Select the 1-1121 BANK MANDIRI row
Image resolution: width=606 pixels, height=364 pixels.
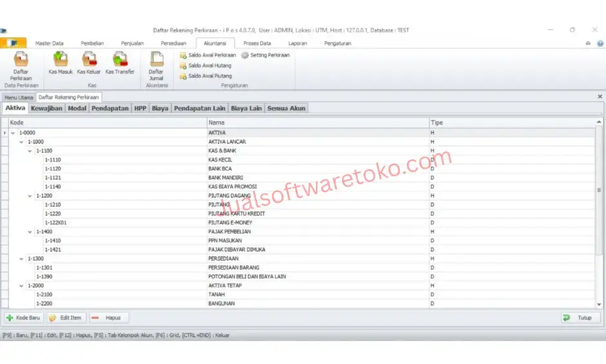(x=302, y=178)
